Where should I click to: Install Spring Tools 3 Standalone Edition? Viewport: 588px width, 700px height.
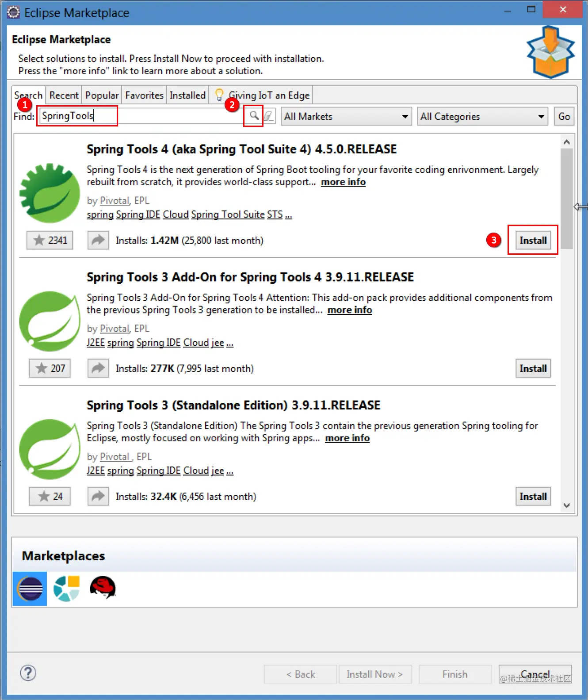533,496
